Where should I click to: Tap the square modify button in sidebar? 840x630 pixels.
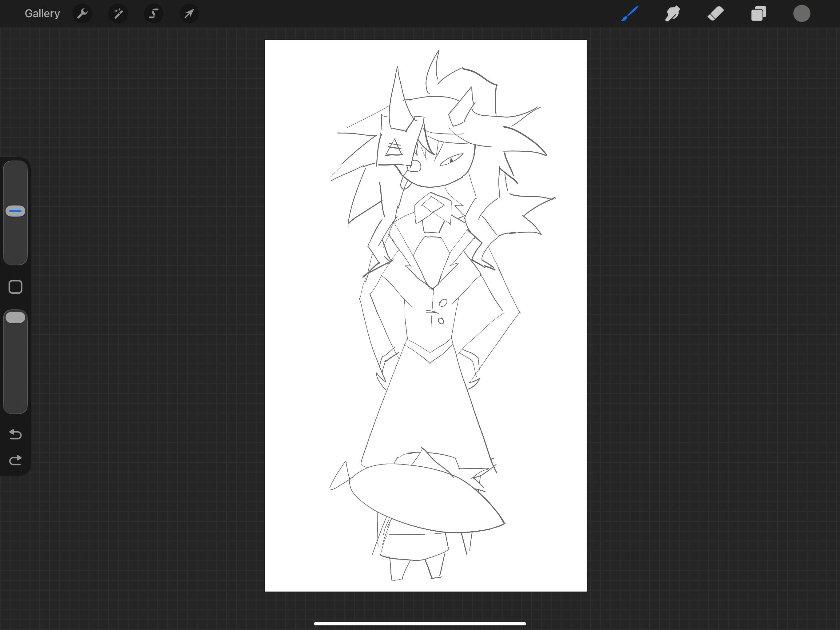16,287
